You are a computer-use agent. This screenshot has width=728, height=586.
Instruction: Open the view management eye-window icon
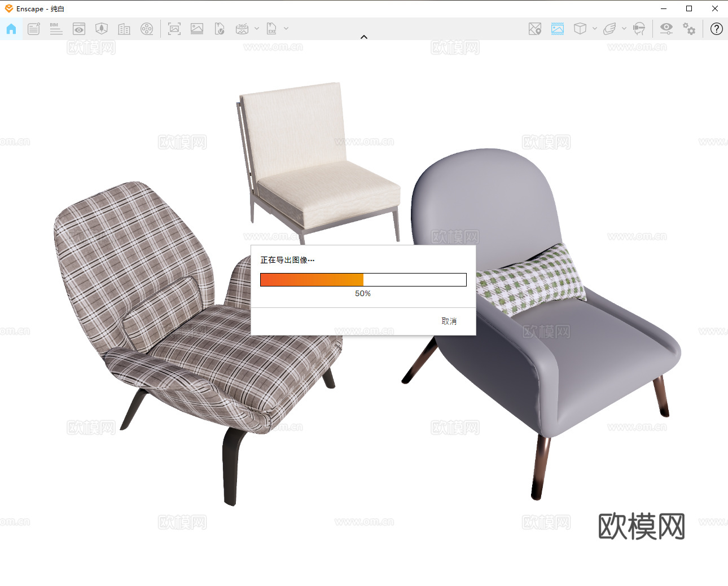click(x=79, y=29)
